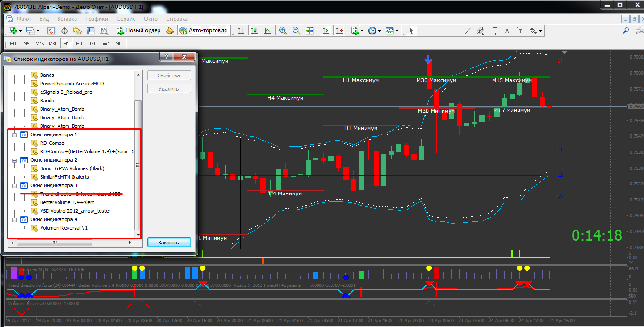
Task: Select the text label 'A' tool
Action: point(507,31)
